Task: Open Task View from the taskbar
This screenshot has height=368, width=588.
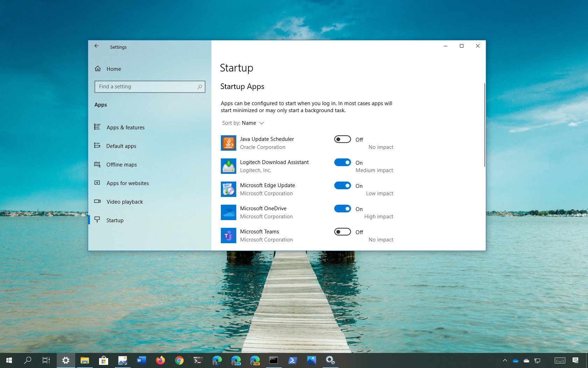Action: coord(46,360)
